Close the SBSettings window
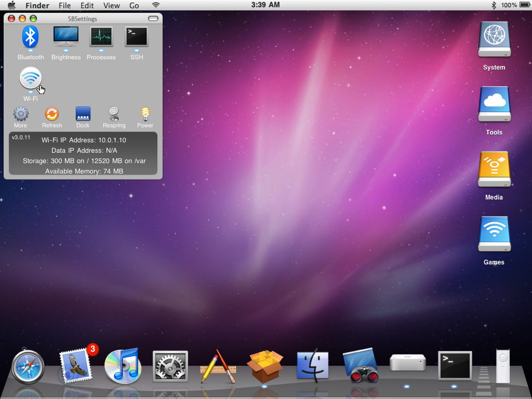This screenshot has height=399, width=532. (11, 19)
